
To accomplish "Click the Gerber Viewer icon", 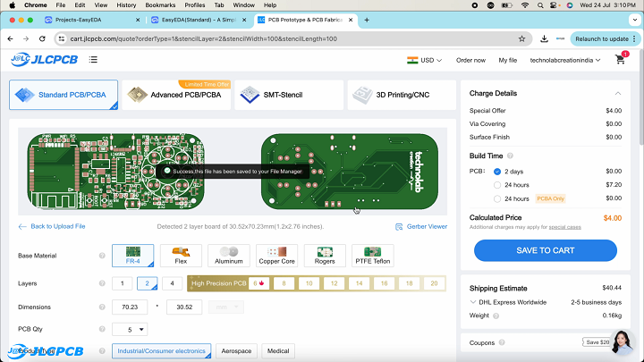I will point(399,227).
